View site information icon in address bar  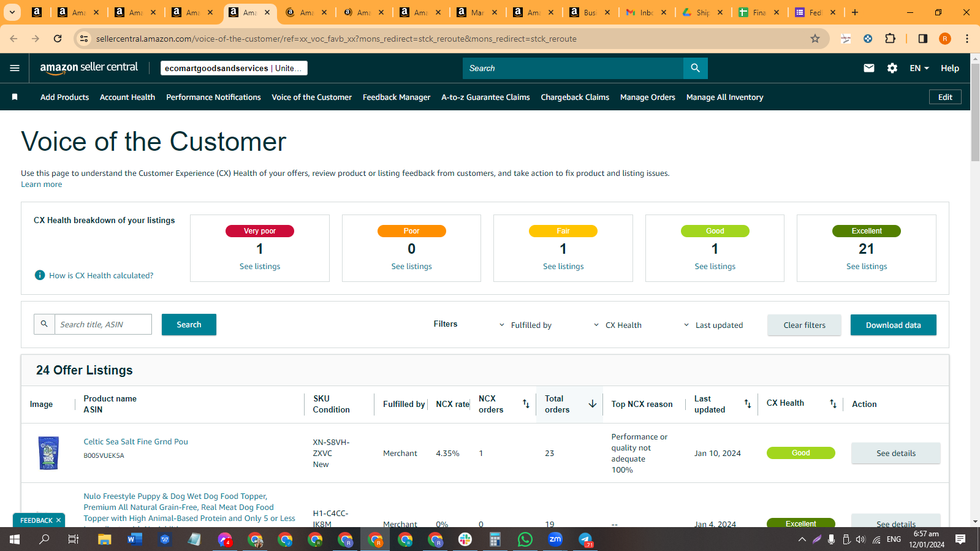point(84,39)
